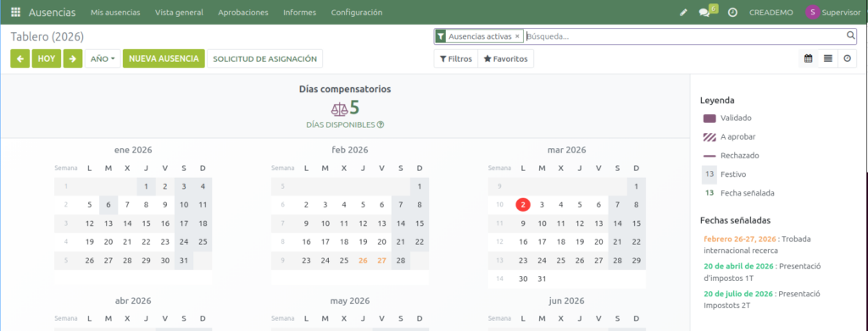This screenshot has height=331, width=868.
Task: Switch to list view icon
Action: click(x=827, y=58)
